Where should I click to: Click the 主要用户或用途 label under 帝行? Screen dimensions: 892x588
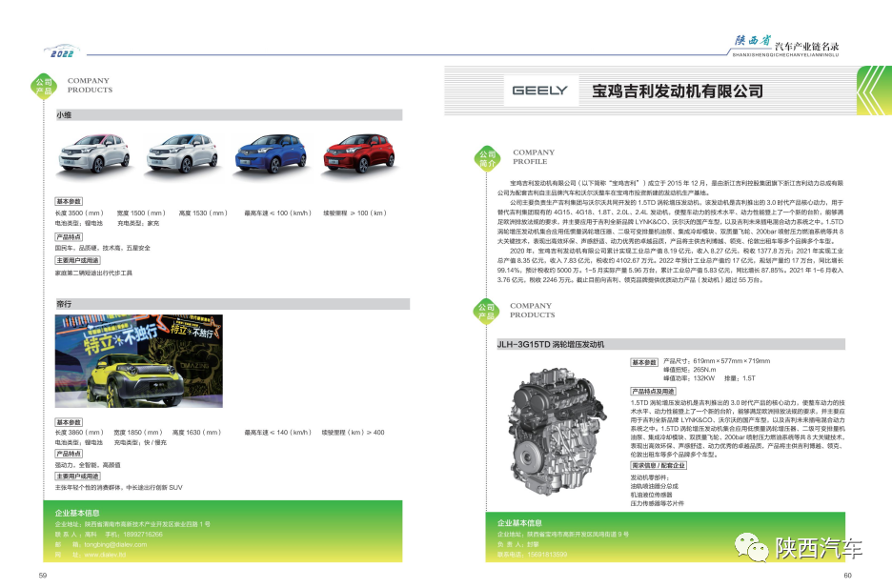[78, 476]
